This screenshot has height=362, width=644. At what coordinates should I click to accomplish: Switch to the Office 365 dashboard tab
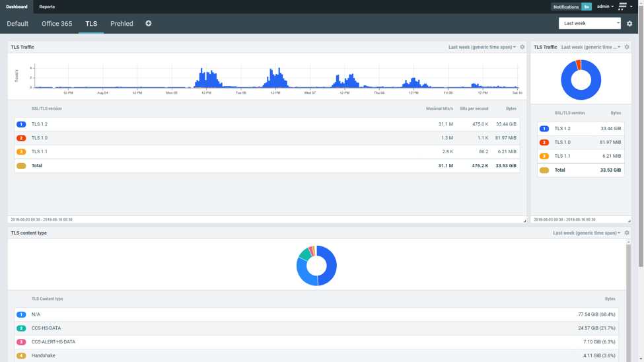point(57,23)
